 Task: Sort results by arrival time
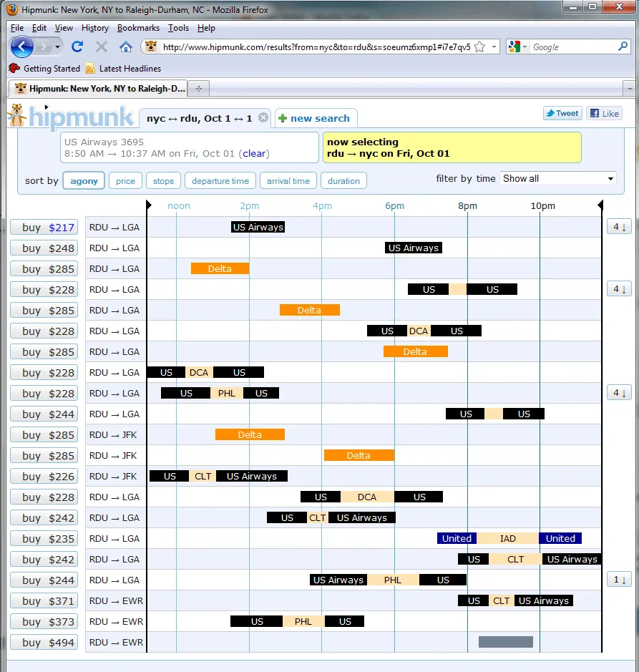tap(288, 181)
